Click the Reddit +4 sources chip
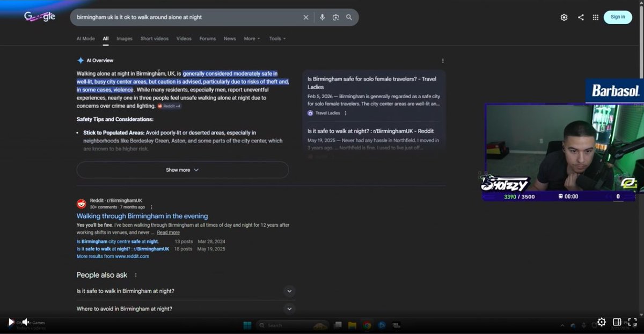 pos(169,106)
